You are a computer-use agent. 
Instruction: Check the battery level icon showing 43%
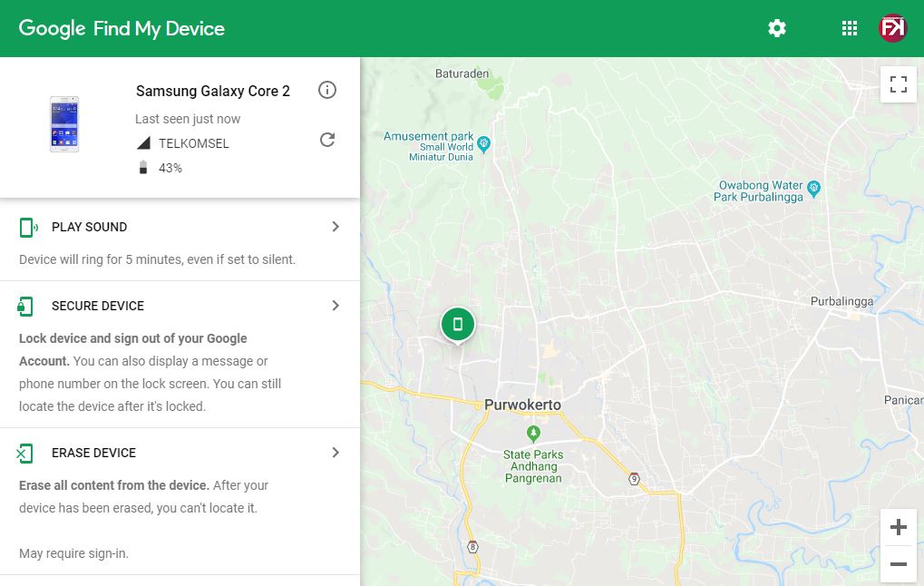click(x=144, y=167)
